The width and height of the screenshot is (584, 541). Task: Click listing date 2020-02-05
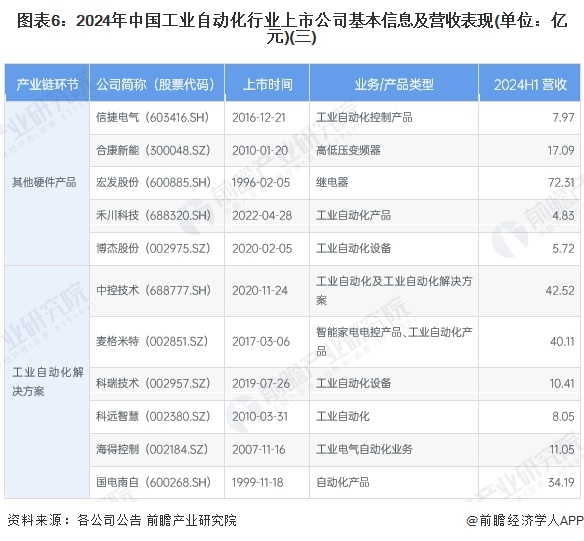click(x=262, y=248)
